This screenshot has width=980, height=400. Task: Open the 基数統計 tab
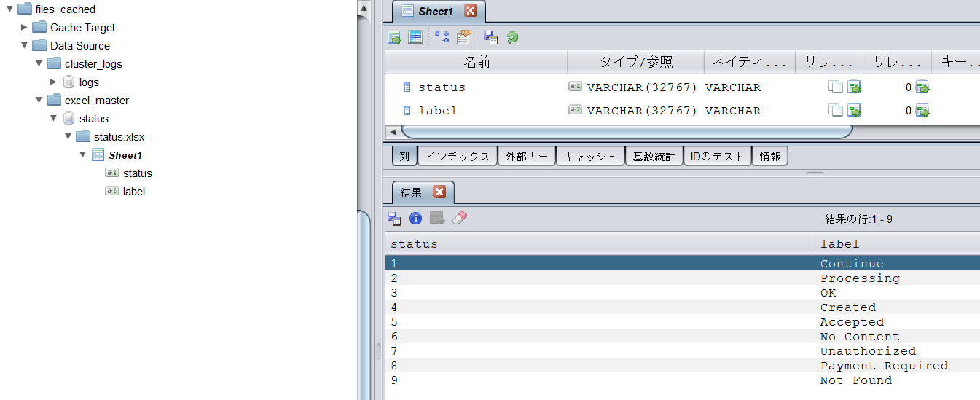[654, 156]
